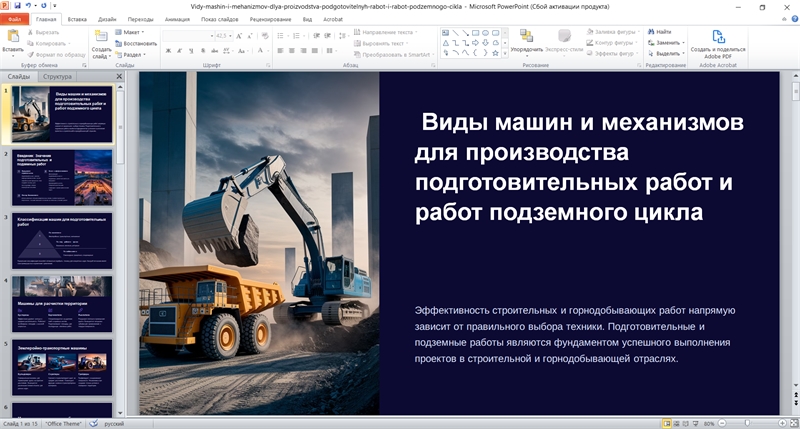The image size is (800, 429).
Task: Paste from clipboard using Вставить
Action: pyautogui.click(x=13, y=41)
